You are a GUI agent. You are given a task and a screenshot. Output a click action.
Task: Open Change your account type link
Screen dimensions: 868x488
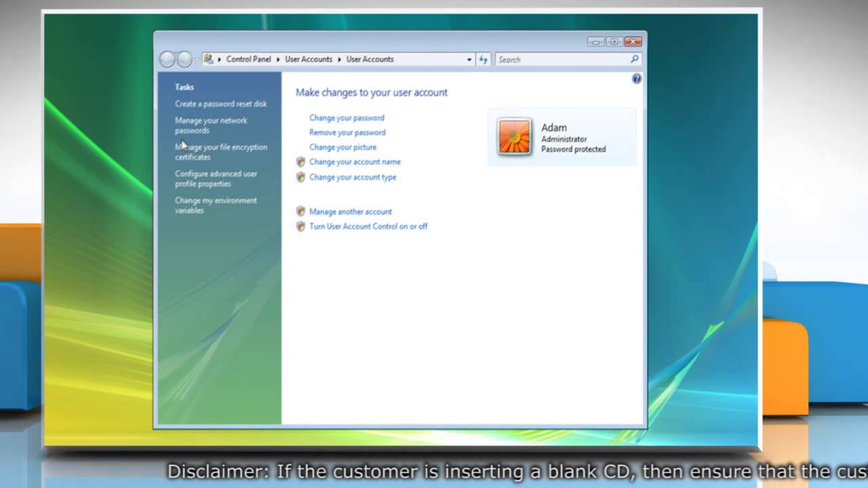pyautogui.click(x=353, y=178)
